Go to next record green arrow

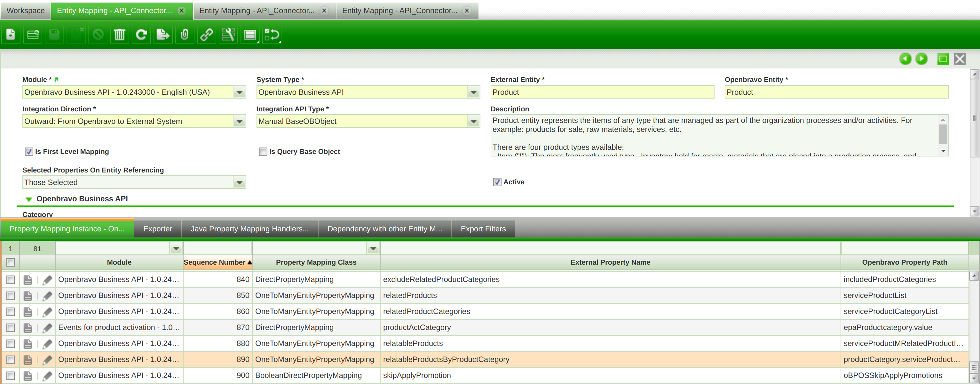point(921,59)
